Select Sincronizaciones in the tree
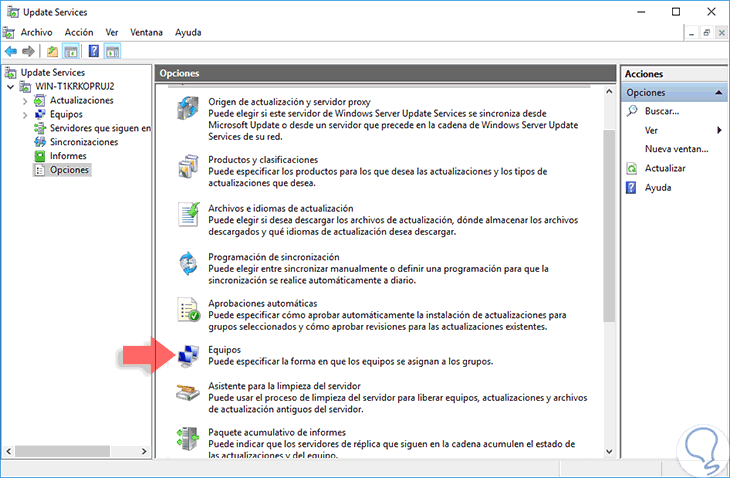The image size is (730, 478). click(84, 142)
